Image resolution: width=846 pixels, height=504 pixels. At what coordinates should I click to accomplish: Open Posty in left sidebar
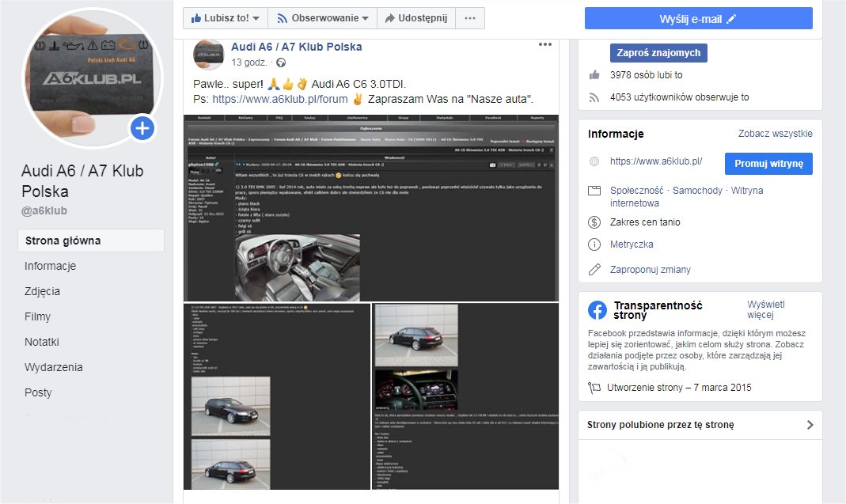pyautogui.click(x=38, y=393)
